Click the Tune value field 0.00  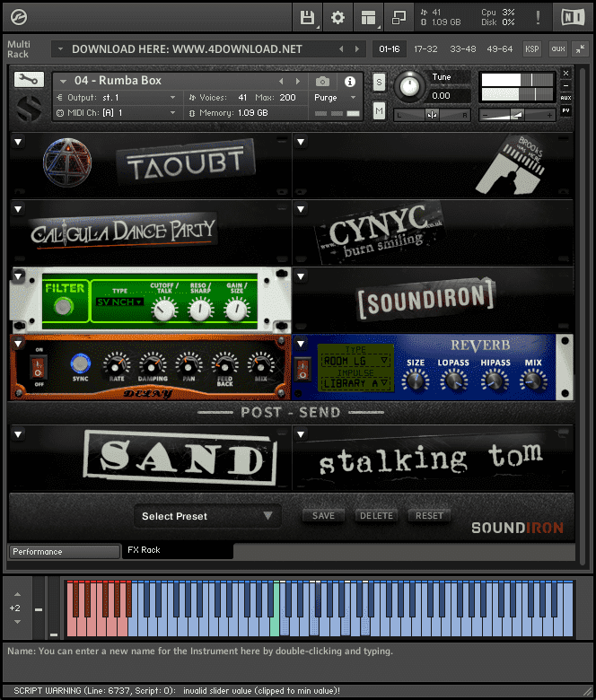point(450,96)
